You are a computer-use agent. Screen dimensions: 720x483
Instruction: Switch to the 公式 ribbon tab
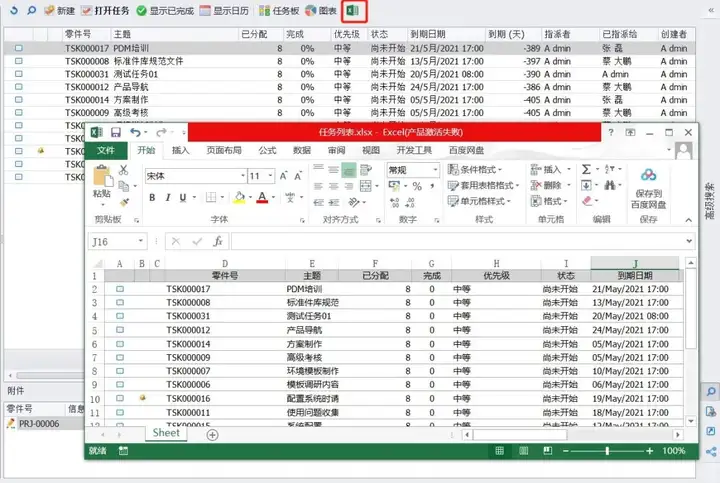click(x=267, y=150)
